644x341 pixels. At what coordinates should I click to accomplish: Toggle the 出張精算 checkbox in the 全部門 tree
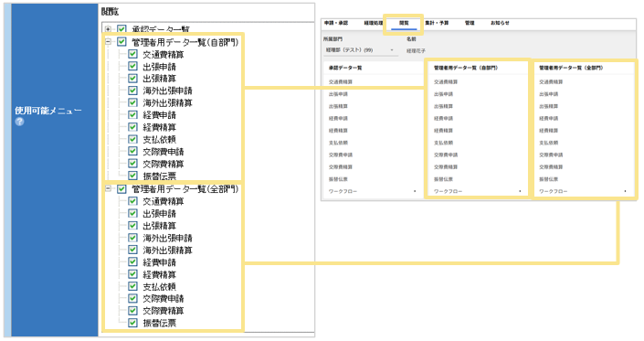point(132,225)
